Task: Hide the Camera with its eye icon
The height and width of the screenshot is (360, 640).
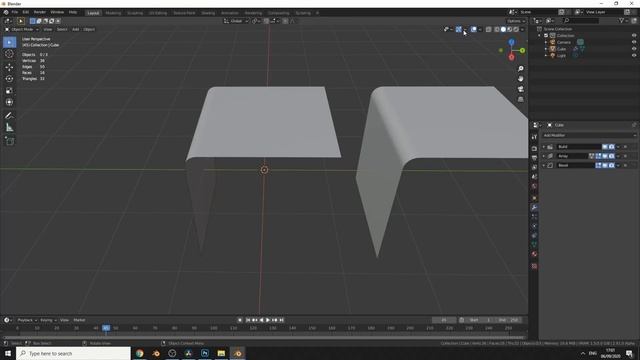Action: coord(634,42)
